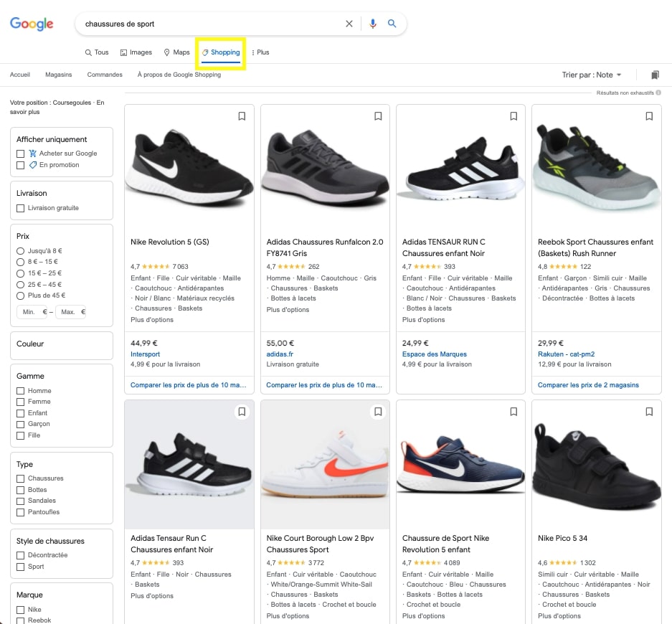This screenshot has height=624, width=672.
Task: Check the En promotion filter
Action: 20,166
